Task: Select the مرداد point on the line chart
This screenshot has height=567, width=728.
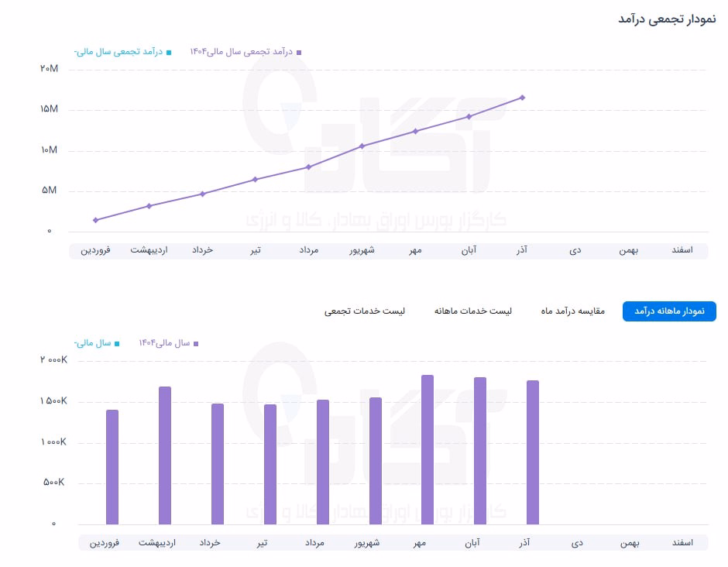Action: tap(308, 167)
